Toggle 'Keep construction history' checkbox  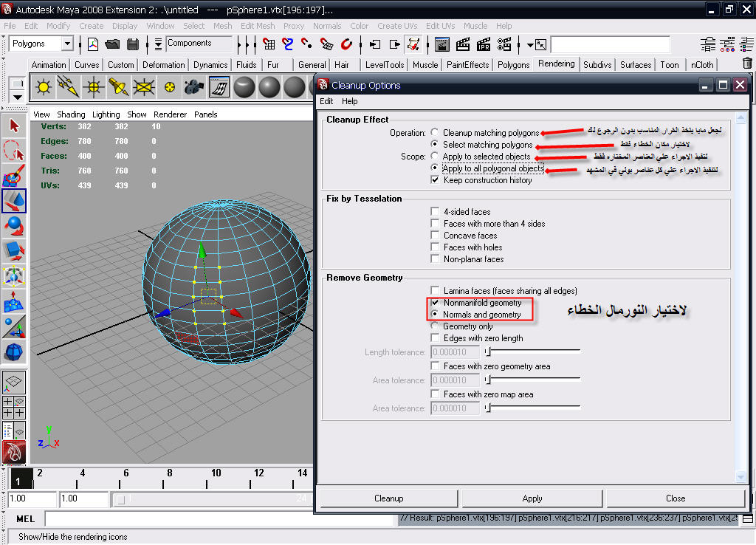tap(435, 180)
